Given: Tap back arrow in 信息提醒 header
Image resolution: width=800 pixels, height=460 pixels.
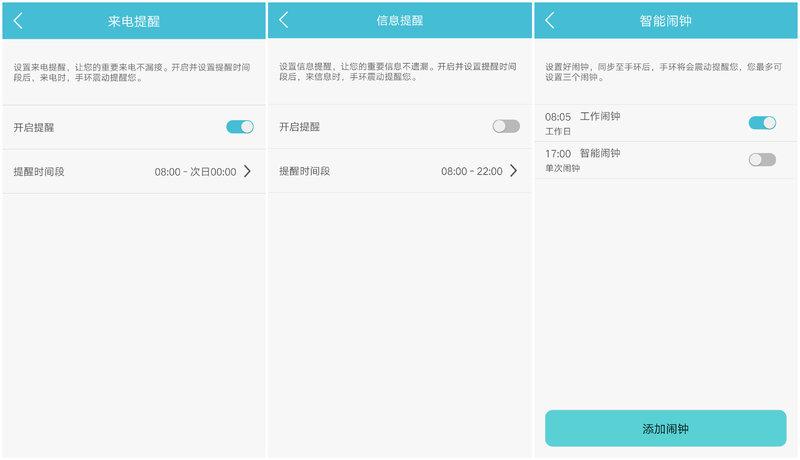Looking at the screenshot, I should click(x=284, y=20).
